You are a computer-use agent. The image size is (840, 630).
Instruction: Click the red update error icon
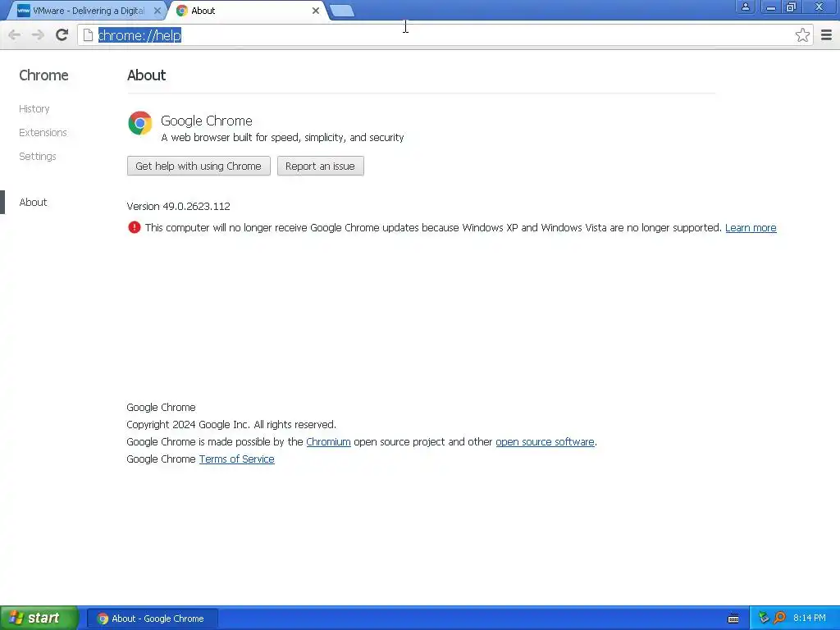[x=134, y=228]
